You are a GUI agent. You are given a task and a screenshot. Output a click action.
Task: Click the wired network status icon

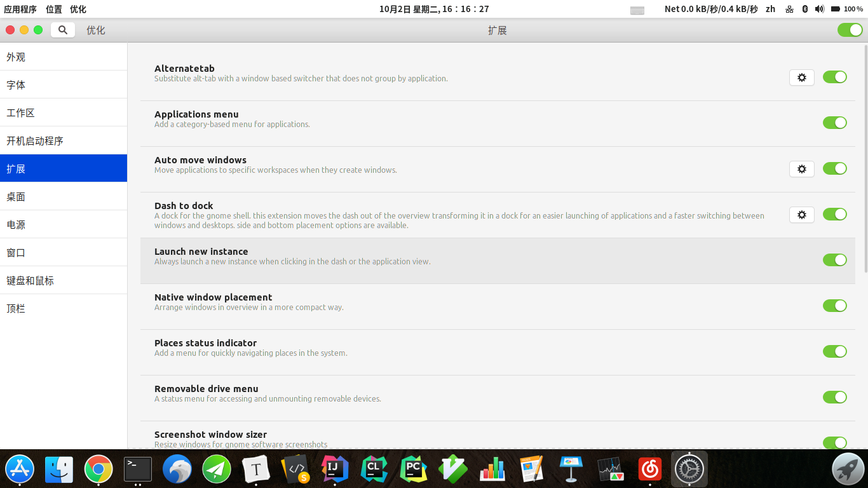789,9
